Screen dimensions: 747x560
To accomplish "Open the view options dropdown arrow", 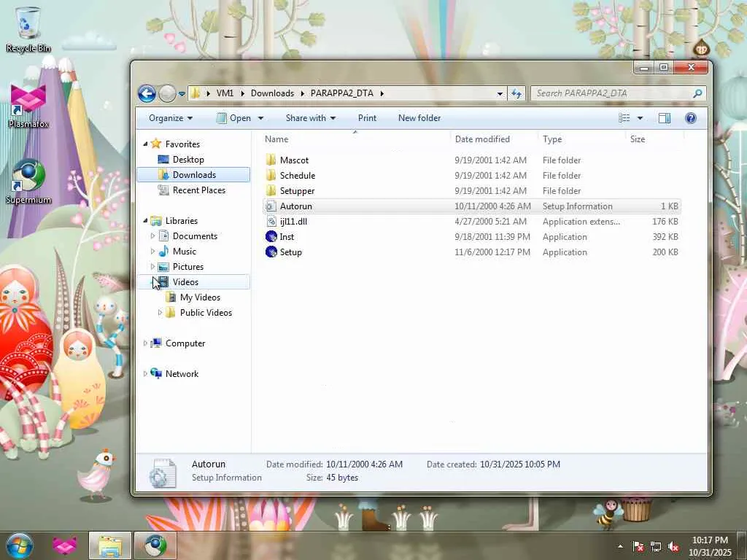I will (x=640, y=118).
